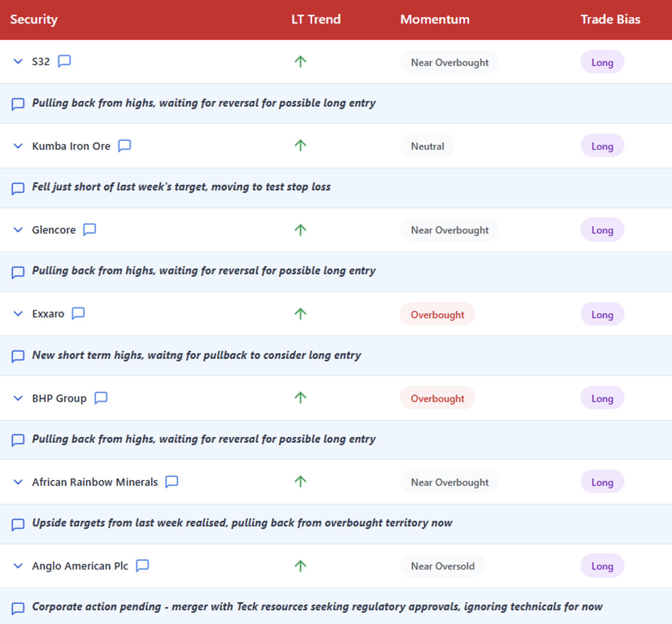Screen dimensions: 672x624
Task: Click green LT Trend arrow for Exxaro
Action: point(300,314)
